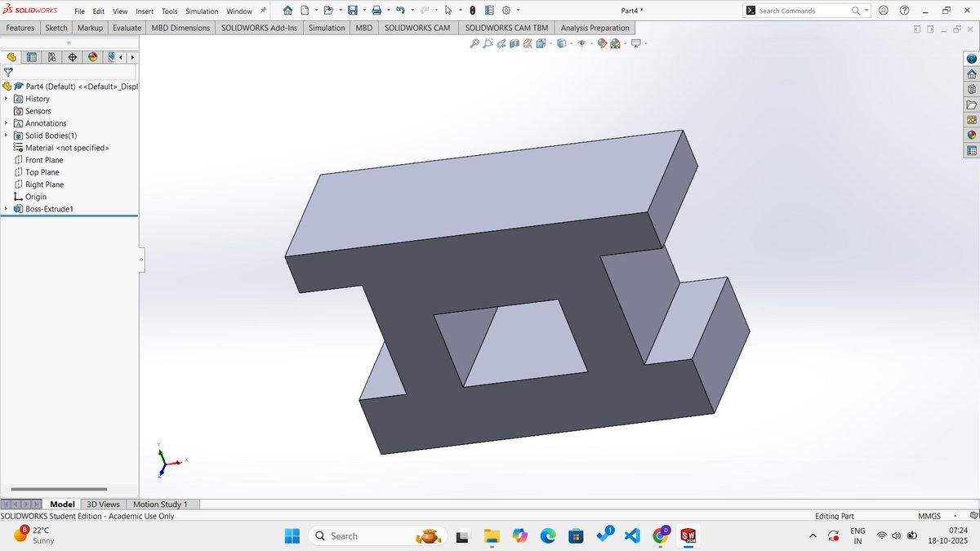Expand the Boss-Extrude1 feature
The height and width of the screenshot is (551, 980).
(x=6, y=209)
